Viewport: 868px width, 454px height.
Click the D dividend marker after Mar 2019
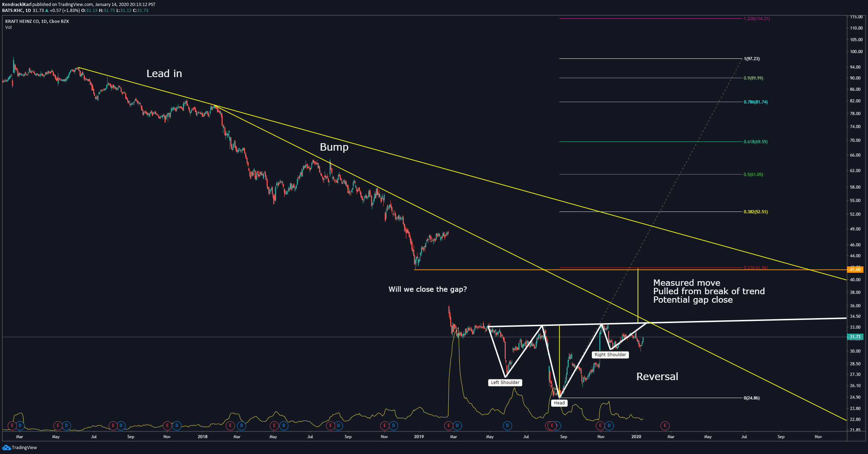(x=457, y=425)
